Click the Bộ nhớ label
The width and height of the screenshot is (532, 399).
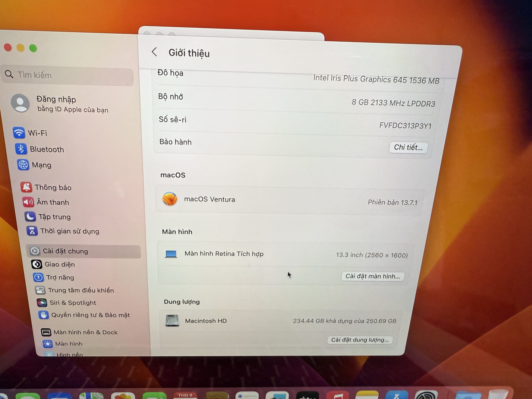(x=171, y=96)
